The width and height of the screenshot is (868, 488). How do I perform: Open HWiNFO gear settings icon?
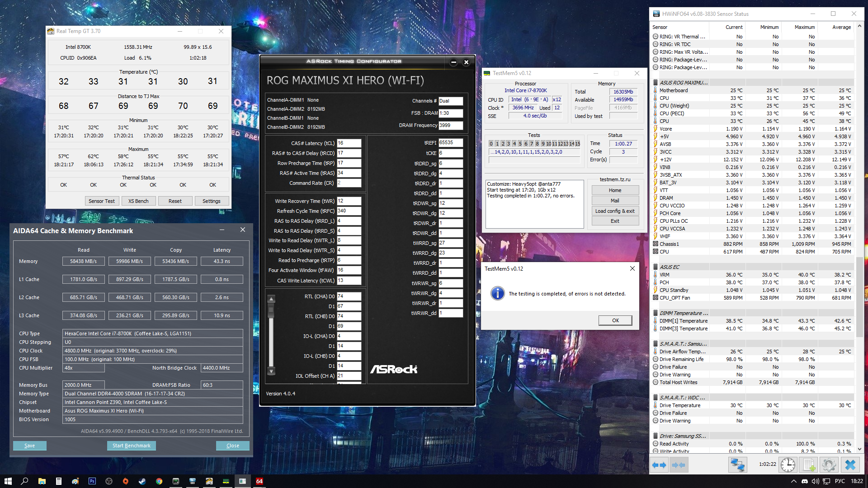829,465
